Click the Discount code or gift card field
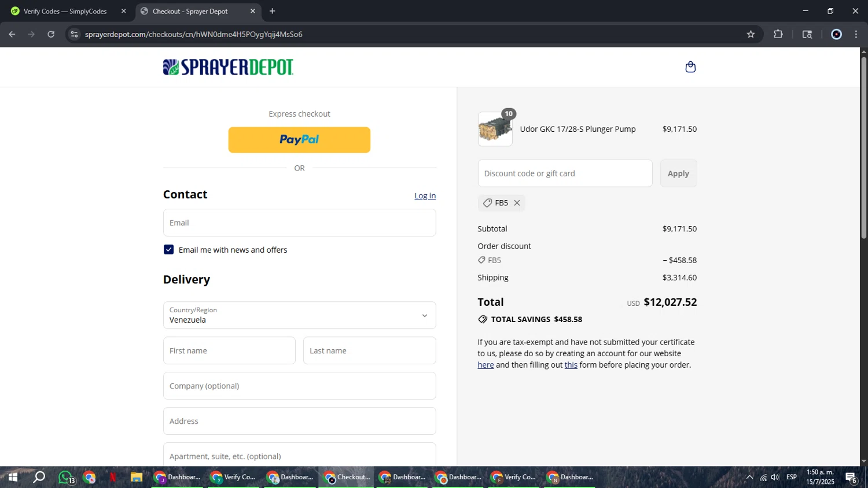Image resolution: width=868 pixels, height=488 pixels. [565, 173]
